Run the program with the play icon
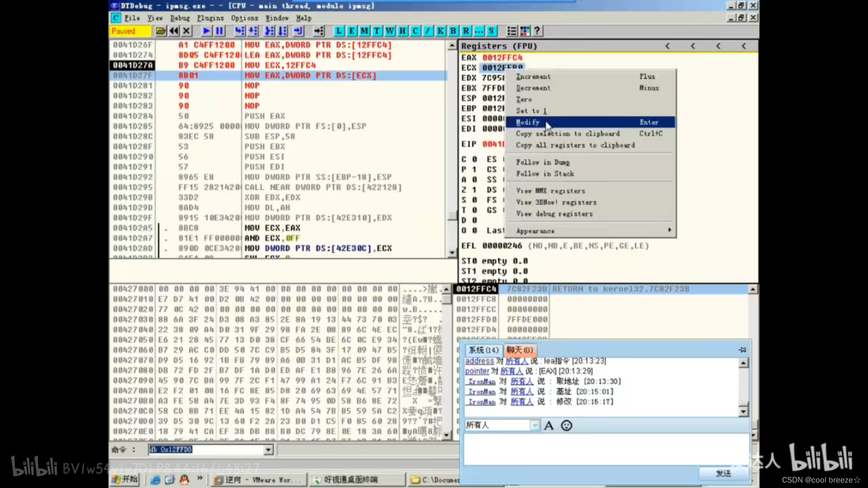 pos(207,31)
